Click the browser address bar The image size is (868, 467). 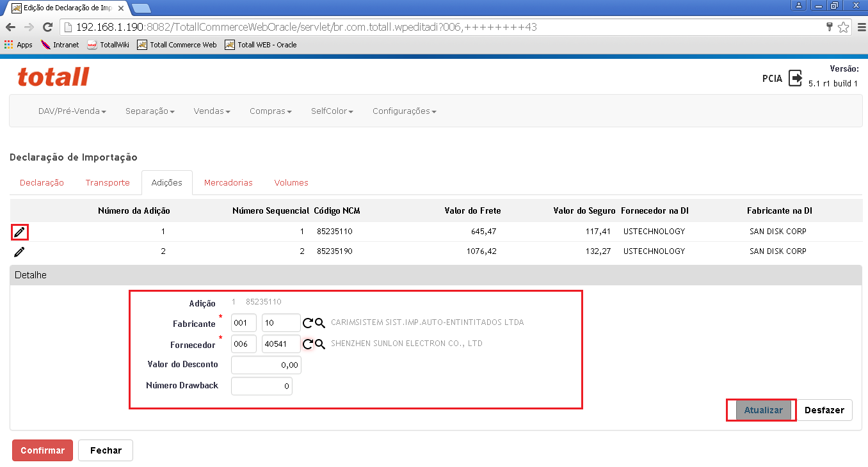coord(442,28)
